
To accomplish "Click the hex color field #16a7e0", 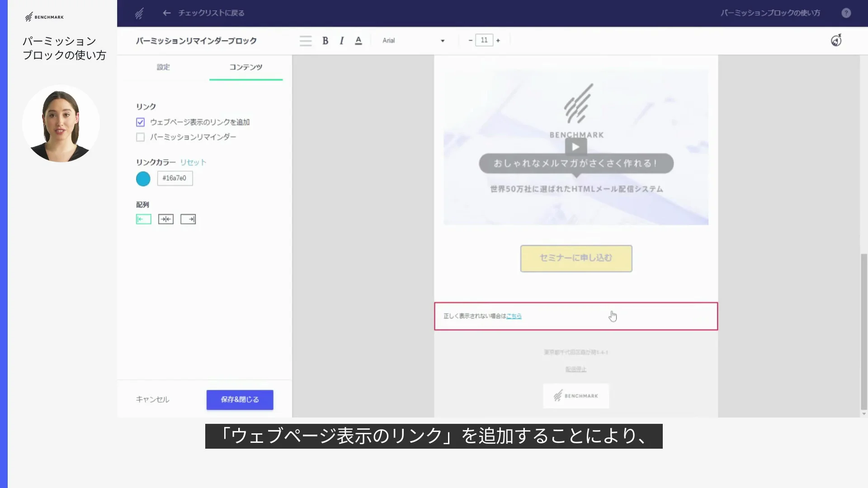I will point(175,178).
